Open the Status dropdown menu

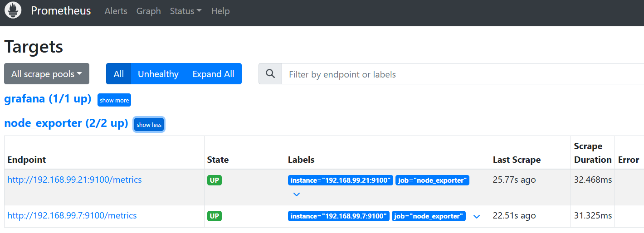(x=186, y=11)
